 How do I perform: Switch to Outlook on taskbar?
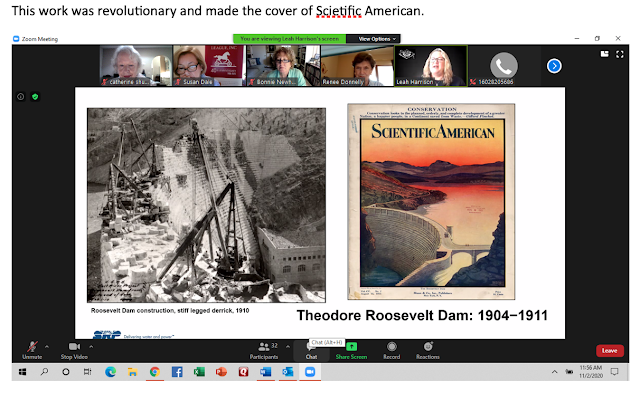tap(288, 372)
